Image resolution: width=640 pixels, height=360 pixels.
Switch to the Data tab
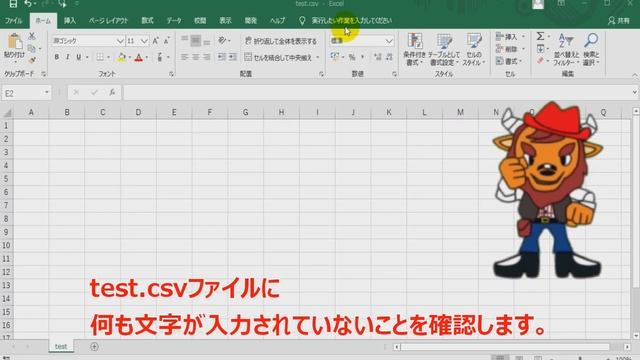pos(174,20)
